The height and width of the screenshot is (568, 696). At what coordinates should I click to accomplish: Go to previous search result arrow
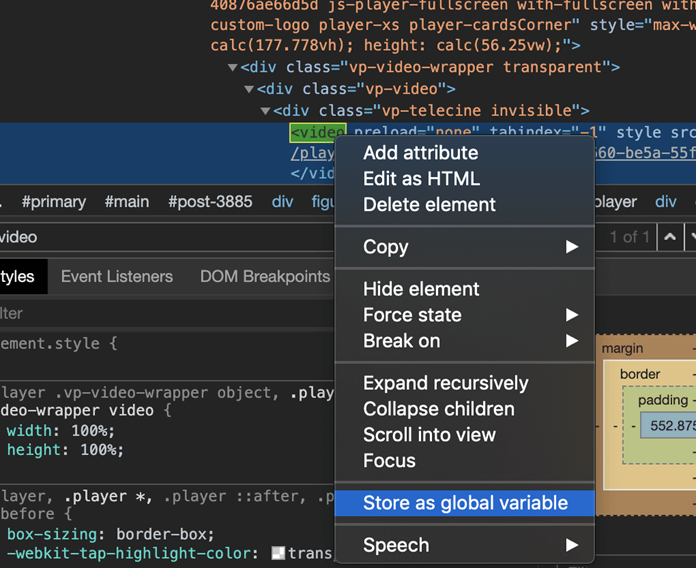[670, 237]
